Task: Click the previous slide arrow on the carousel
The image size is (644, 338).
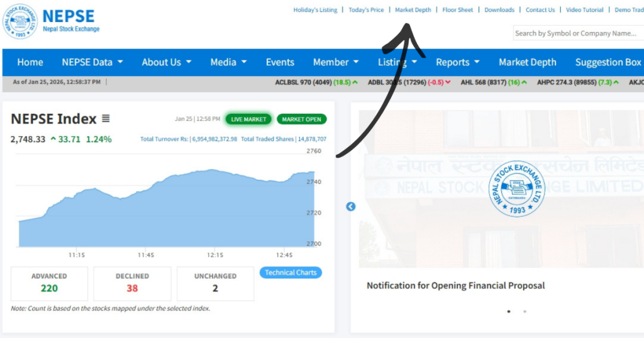Action: 350,206
